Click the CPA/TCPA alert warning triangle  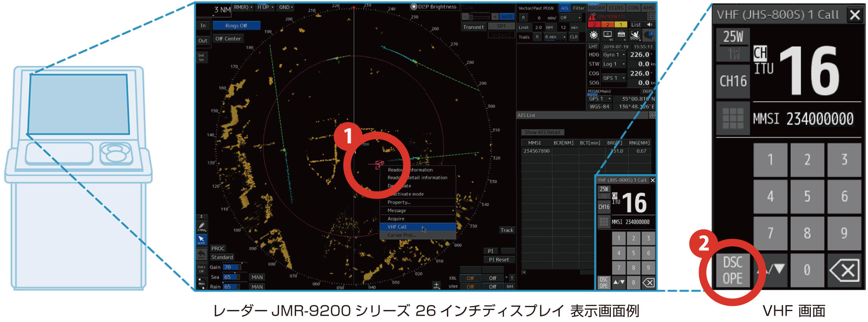pos(592,16)
